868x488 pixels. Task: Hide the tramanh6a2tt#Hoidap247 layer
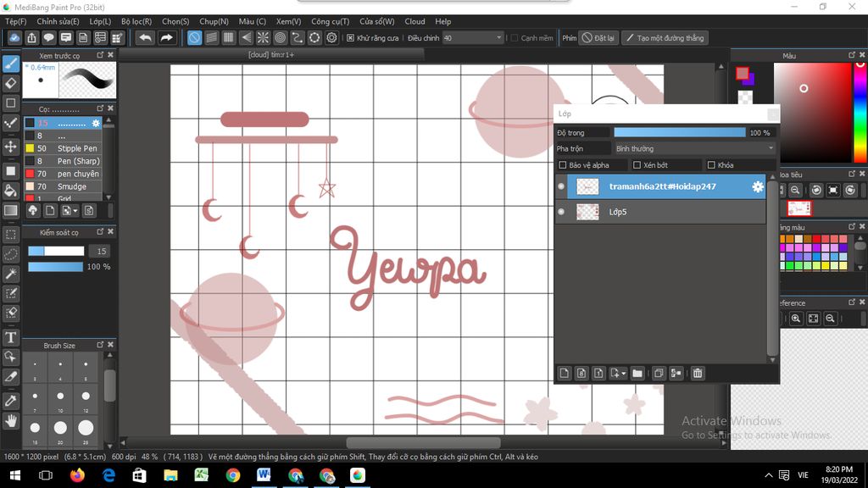point(561,186)
